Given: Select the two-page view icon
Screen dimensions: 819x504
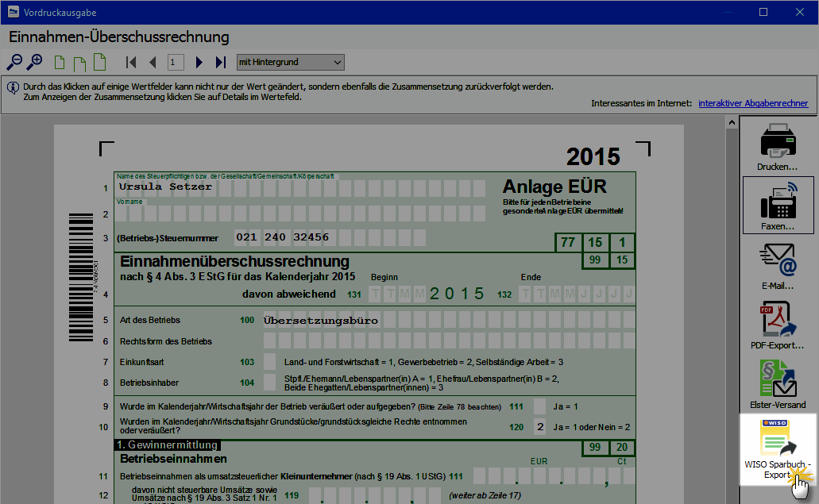Looking at the screenshot, I should [79, 63].
